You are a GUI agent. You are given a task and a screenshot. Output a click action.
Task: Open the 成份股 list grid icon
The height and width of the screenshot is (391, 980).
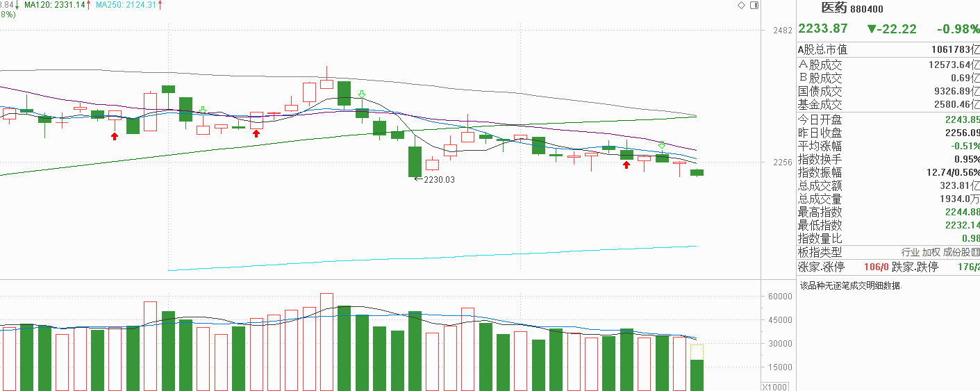pos(976,252)
